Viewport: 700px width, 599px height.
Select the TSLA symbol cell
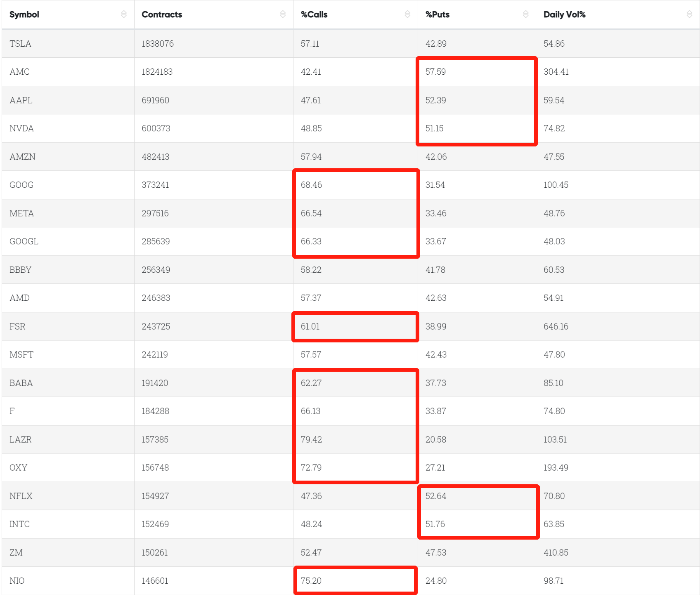click(x=20, y=44)
